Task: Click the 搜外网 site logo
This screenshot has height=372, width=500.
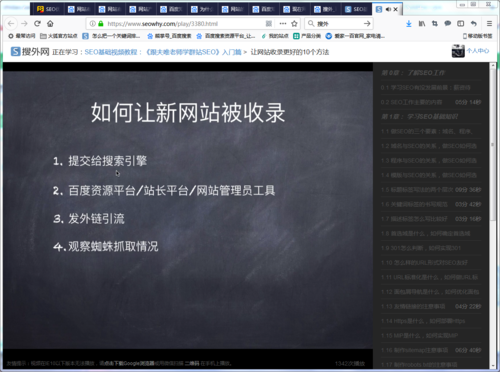Action: [30, 52]
